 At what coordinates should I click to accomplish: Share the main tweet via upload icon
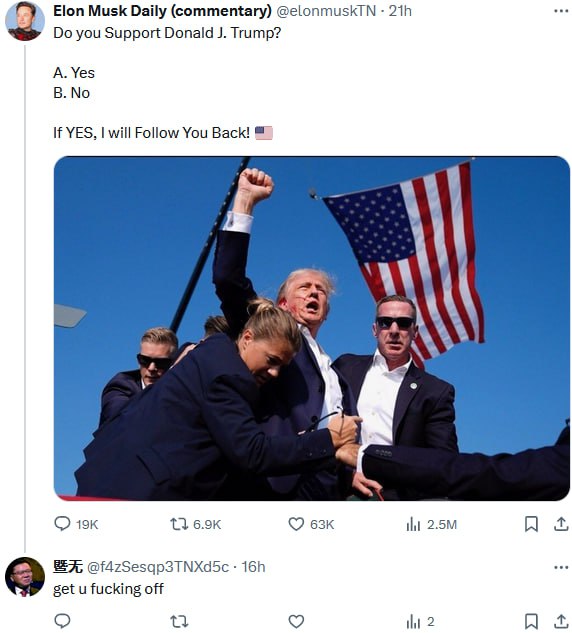[561, 524]
